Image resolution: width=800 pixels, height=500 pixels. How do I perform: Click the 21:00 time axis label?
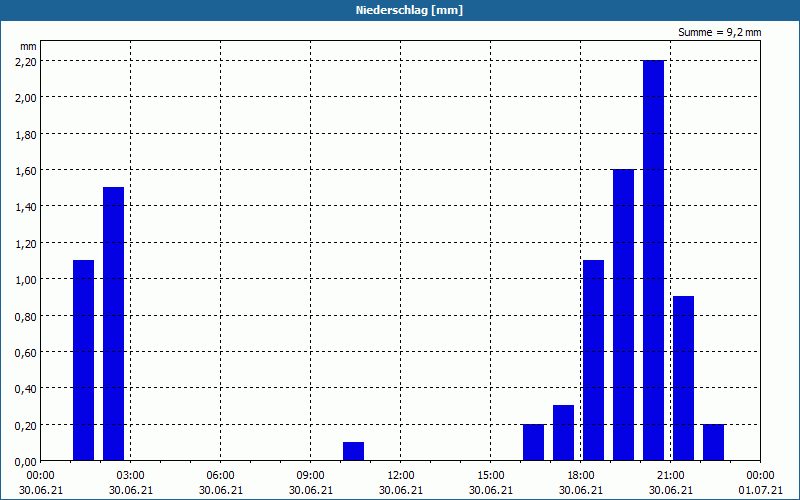point(670,476)
